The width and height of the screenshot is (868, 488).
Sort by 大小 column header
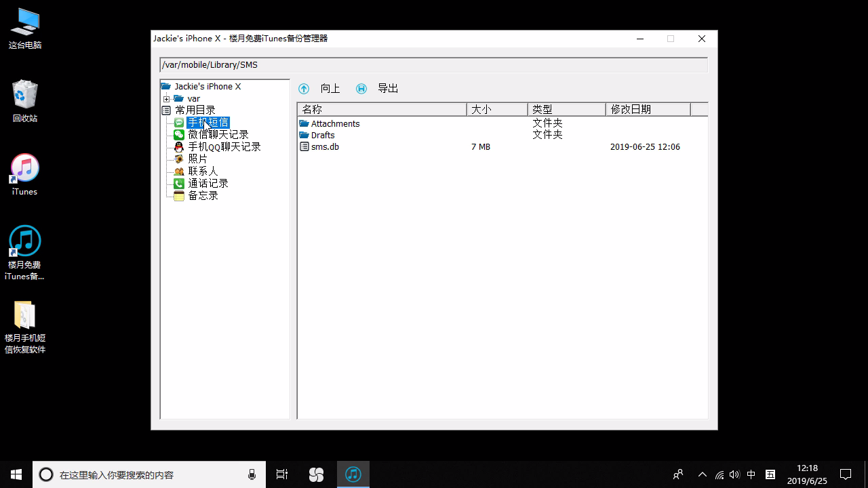pyautogui.click(x=497, y=109)
